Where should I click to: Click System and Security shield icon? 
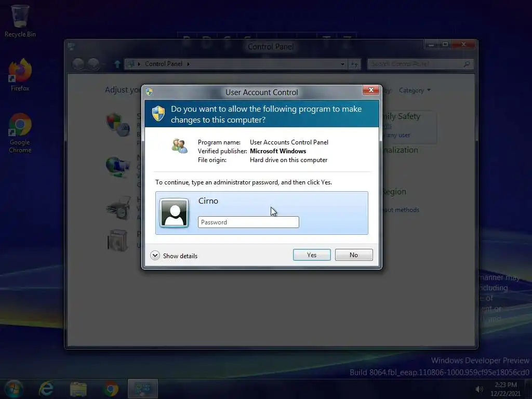(117, 125)
